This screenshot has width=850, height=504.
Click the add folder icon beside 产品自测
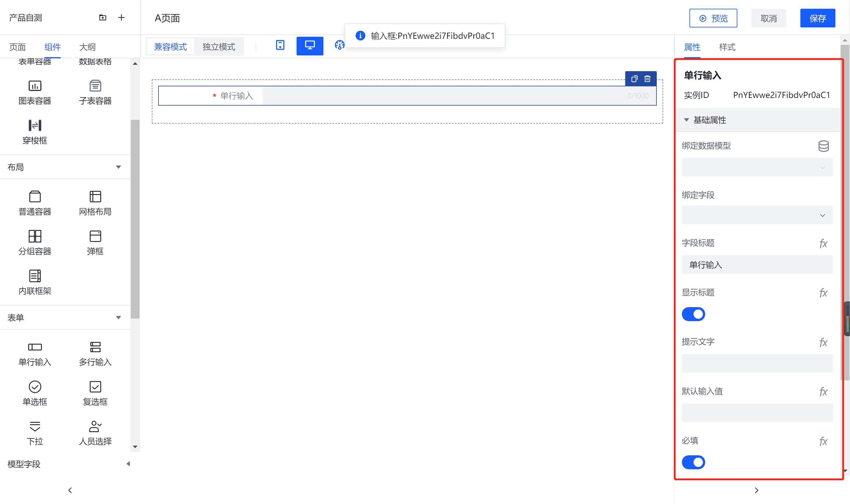pos(103,18)
